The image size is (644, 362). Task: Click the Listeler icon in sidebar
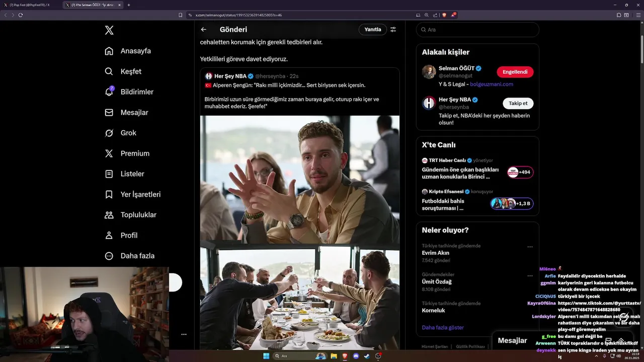109,174
